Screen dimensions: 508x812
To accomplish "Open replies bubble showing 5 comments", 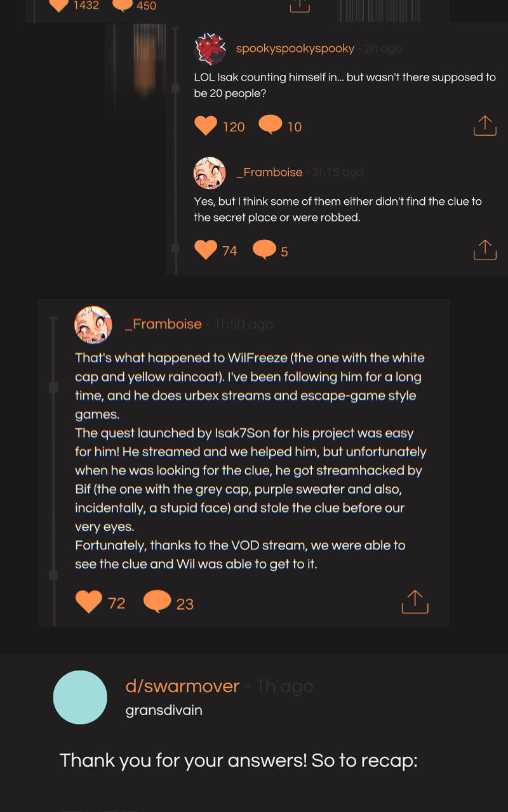I will [265, 250].
